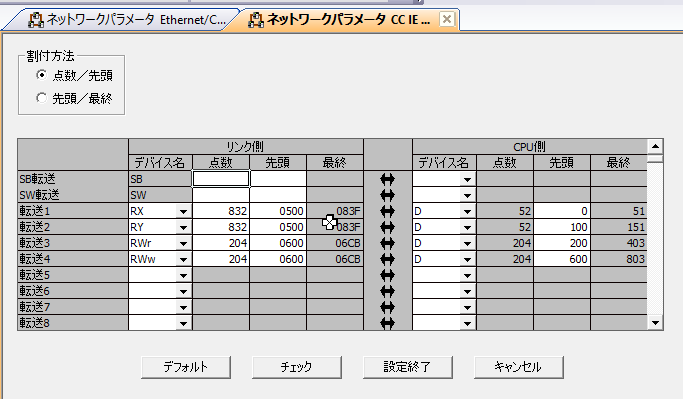
Task: Click the デフォルト button
Action: pos(186,367)
